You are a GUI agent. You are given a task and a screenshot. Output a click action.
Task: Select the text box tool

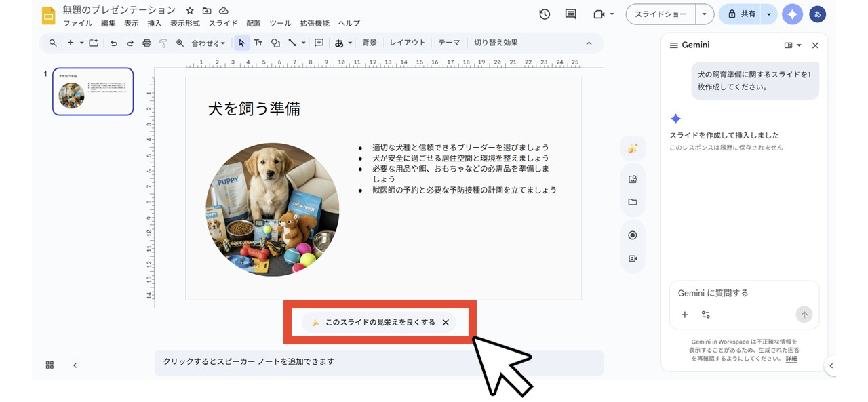[x=258, y=43]
